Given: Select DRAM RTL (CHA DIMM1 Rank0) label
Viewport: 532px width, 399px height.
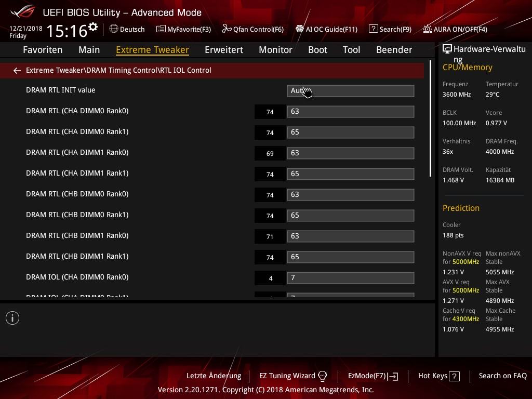Looking at the screenshot, I should click(x=77, y=153).
